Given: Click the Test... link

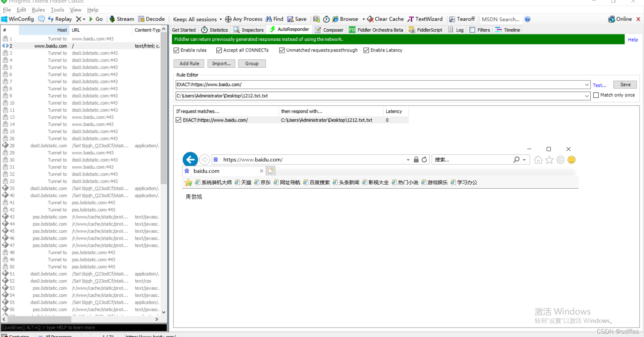Looking at the screenshot, I should 599,85.
